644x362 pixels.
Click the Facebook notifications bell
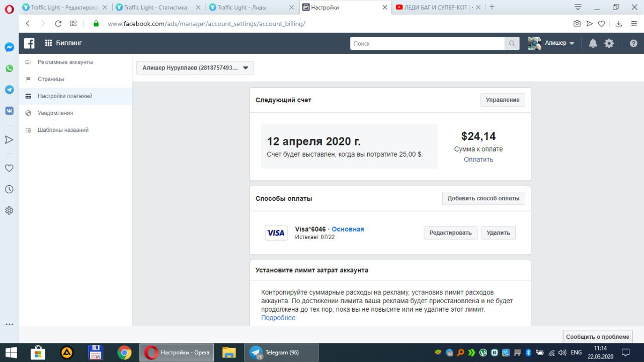593,43
